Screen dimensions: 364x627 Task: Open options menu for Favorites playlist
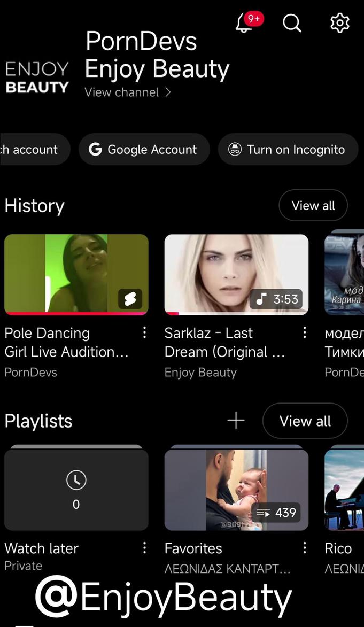pos(304,547)
